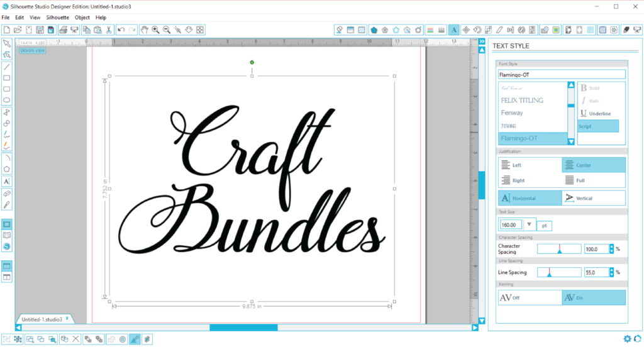Image resolution: width=644 pixels, height=347 pixels.
Task: Open the Silhouette menu
Action: (57, 18)
